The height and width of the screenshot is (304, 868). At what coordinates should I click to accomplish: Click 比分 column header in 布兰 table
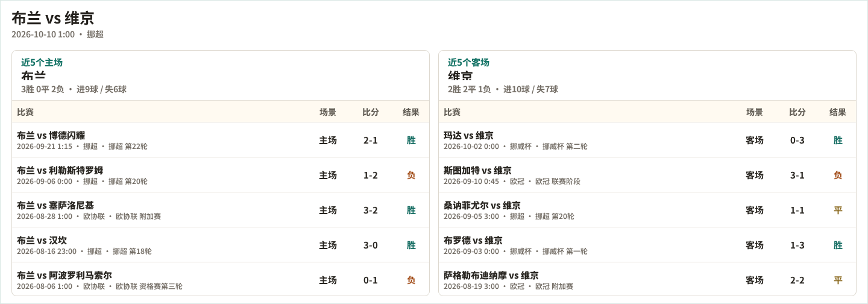(371, 112)
